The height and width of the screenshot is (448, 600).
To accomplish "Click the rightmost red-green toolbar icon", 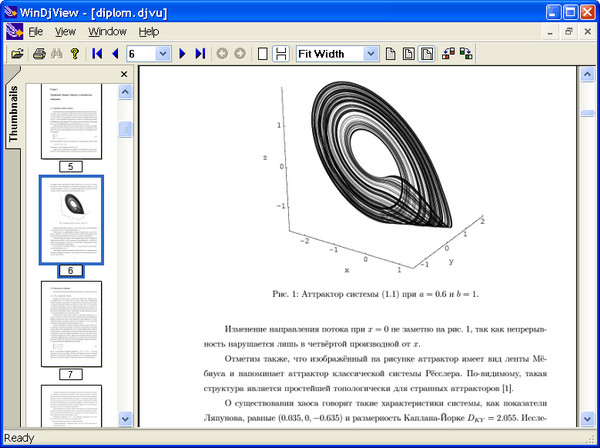I will pos(466,53).
